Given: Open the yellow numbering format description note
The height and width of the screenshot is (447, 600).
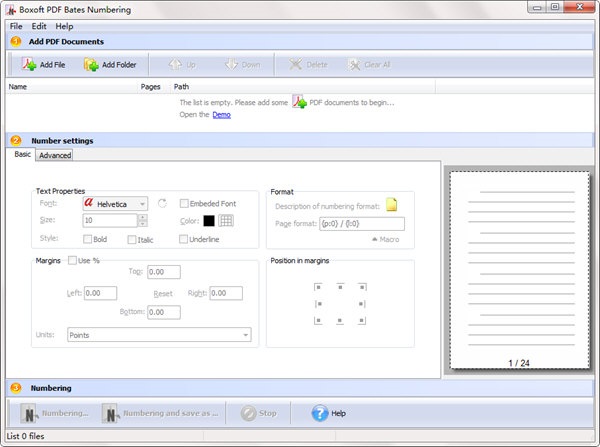Looking at the screenshot, I should [391, 205].
